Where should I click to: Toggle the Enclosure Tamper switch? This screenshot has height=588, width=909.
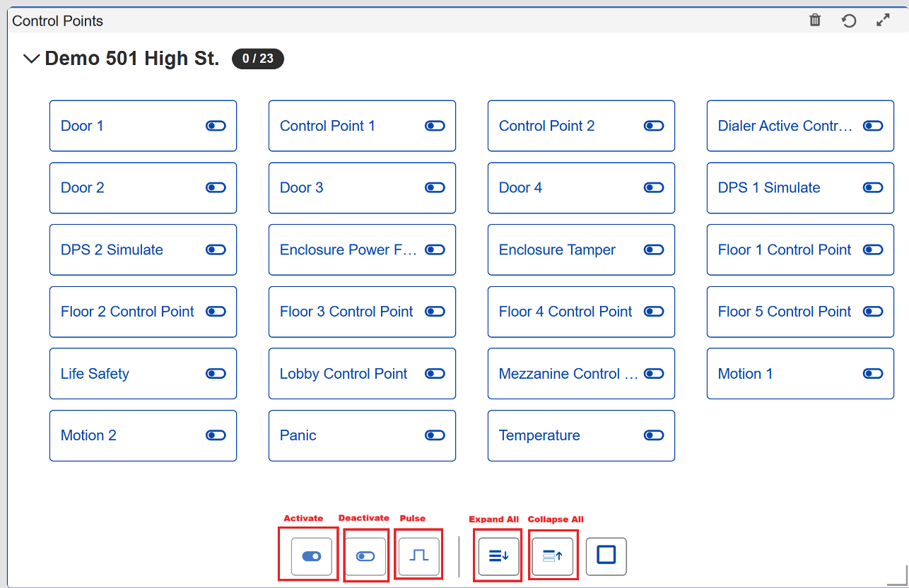(654, 249)
